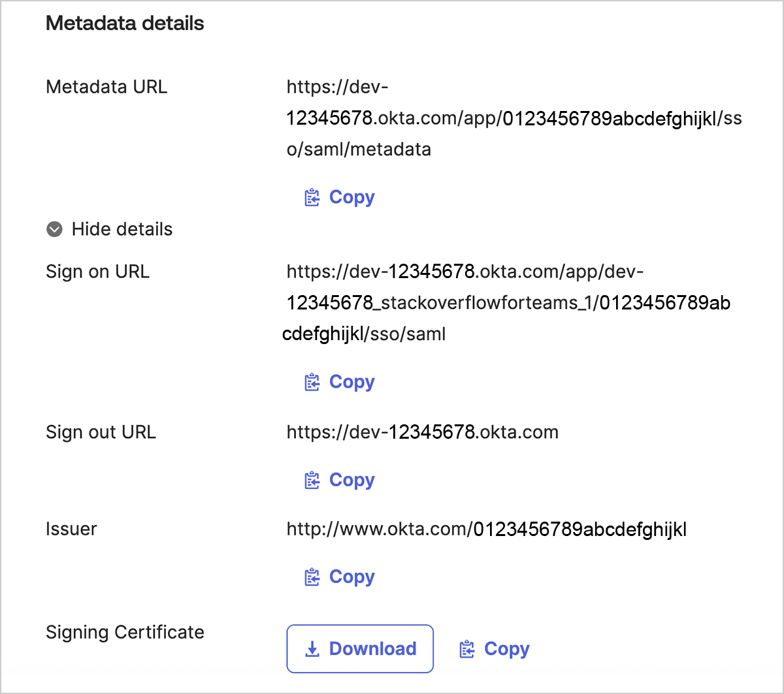Screen dimensions: 784x694
Task: Click the clipboard icon under Sign out URL
Action: click(312, 480)
